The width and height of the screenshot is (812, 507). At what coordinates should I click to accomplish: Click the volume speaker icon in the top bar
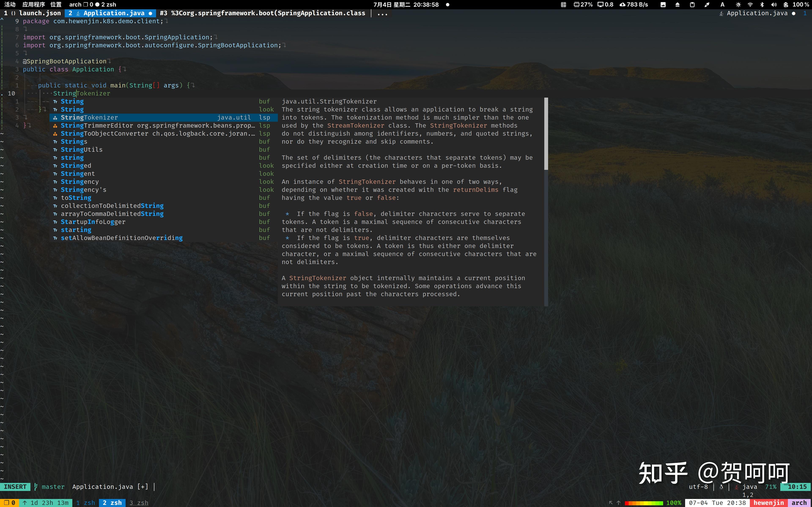pyautogui.click(x=774, y=4)
